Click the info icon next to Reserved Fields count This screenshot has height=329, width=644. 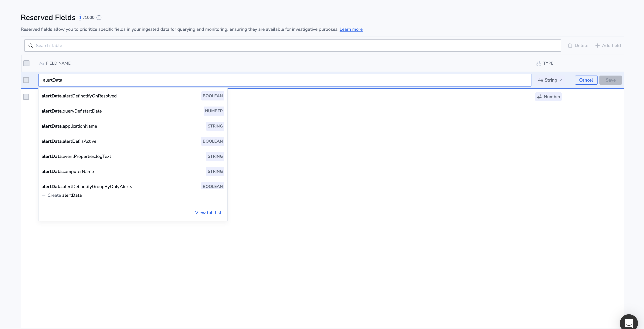(99, 18)
